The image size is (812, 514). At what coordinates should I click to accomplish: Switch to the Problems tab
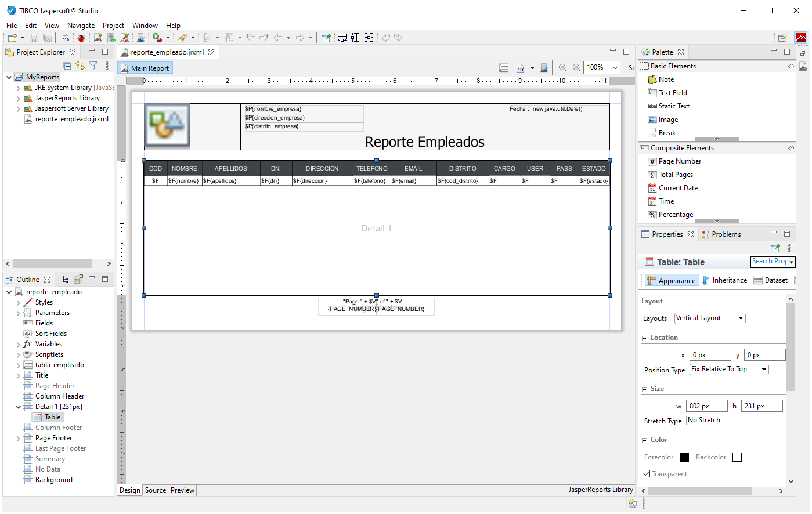click(x=721, y=234)
